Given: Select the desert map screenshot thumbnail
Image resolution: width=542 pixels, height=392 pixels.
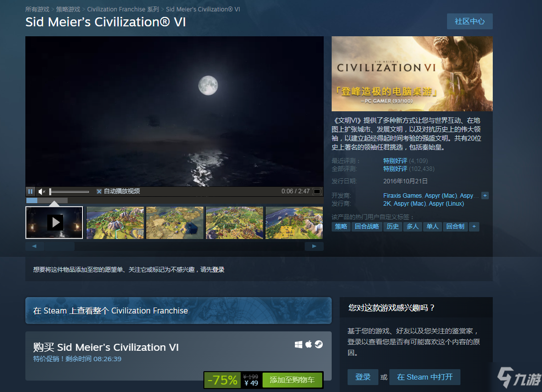Looking at the screenshot, I should [175, 223].
